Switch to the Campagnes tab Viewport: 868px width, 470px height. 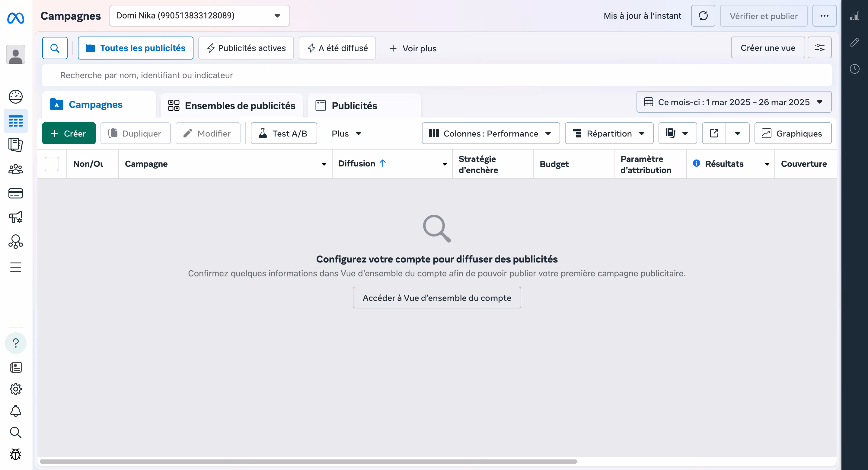point(99,105)
